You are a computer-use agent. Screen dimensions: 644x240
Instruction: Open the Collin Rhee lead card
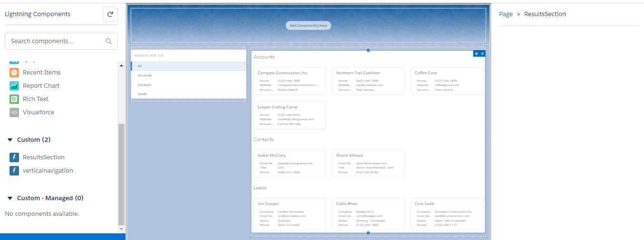(368, 214)
